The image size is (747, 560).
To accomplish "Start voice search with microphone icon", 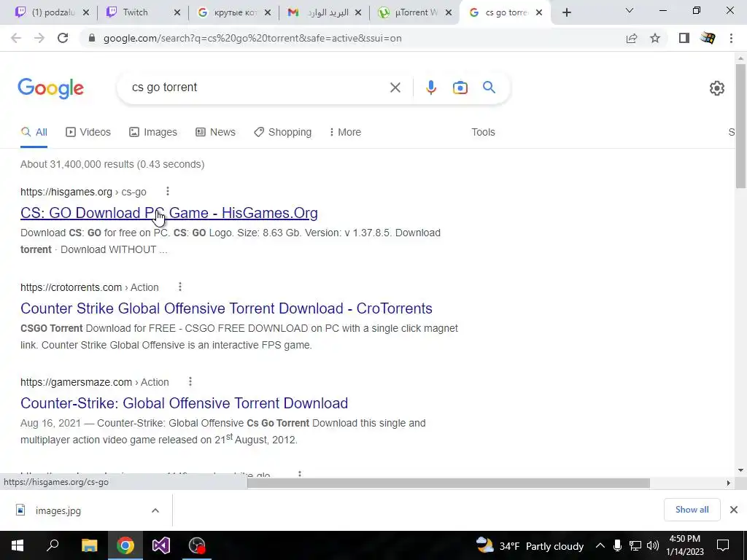I will [430, 87].
